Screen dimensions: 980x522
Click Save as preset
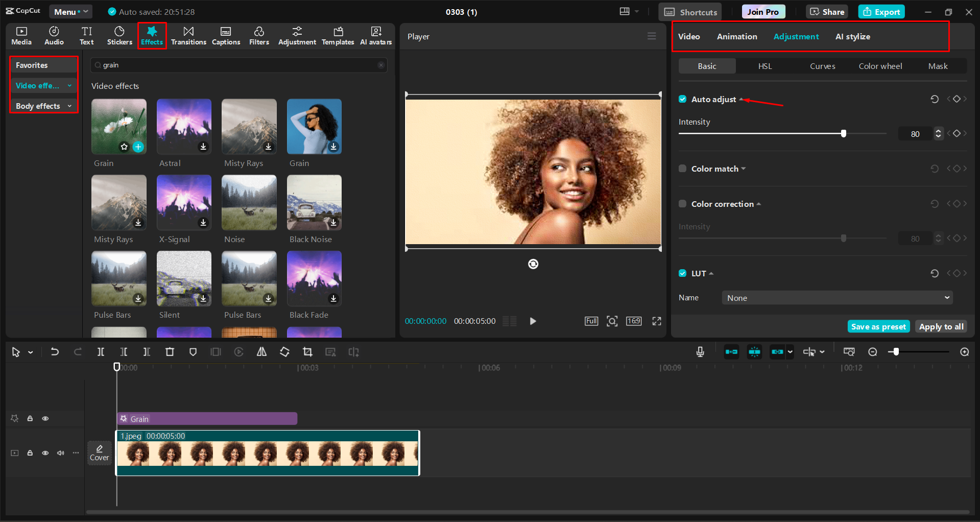878,326
